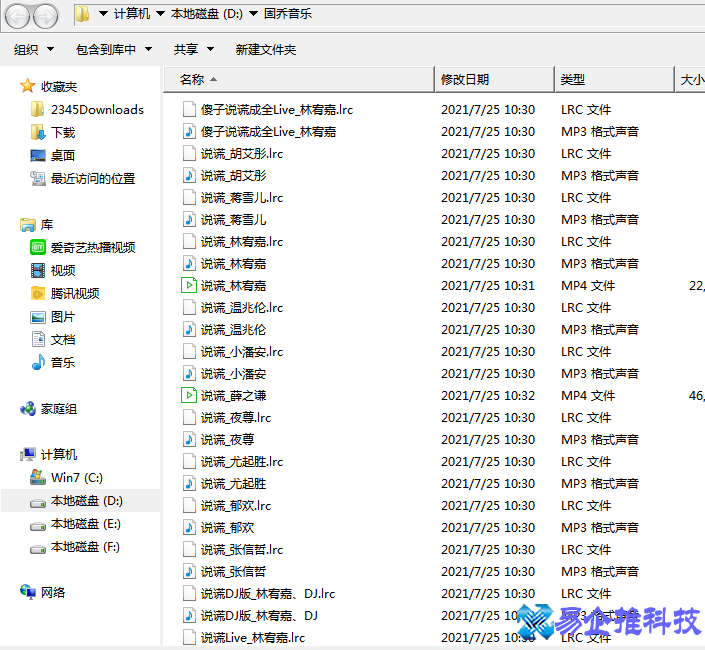Select MP3 file 说谎_蒋雪儿

pyautogui.click(x=233, y=220)
